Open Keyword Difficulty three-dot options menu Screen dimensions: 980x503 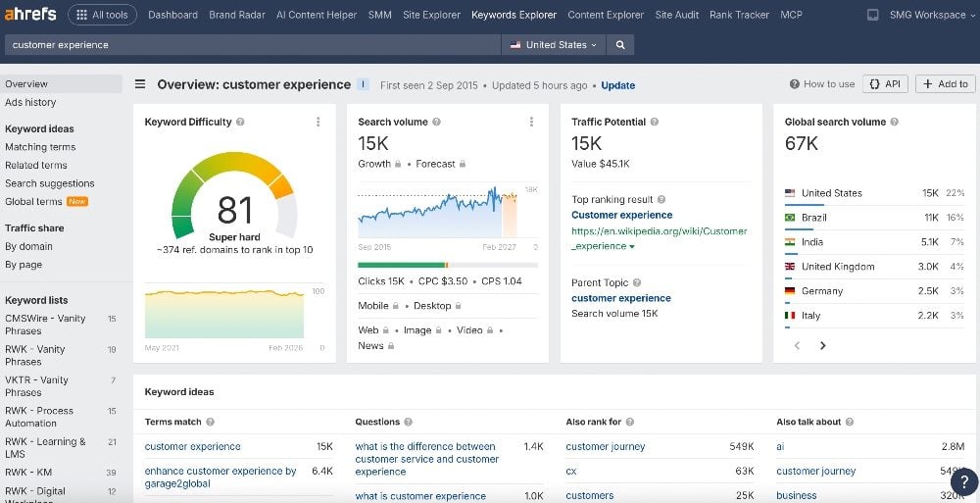(x=318, y=123)
